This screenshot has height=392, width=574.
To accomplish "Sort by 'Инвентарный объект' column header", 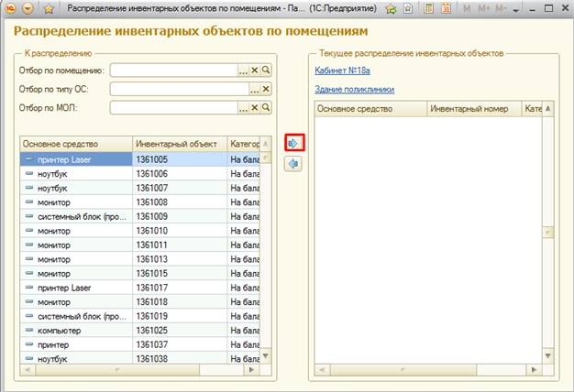I will click(x=176, y=144).
